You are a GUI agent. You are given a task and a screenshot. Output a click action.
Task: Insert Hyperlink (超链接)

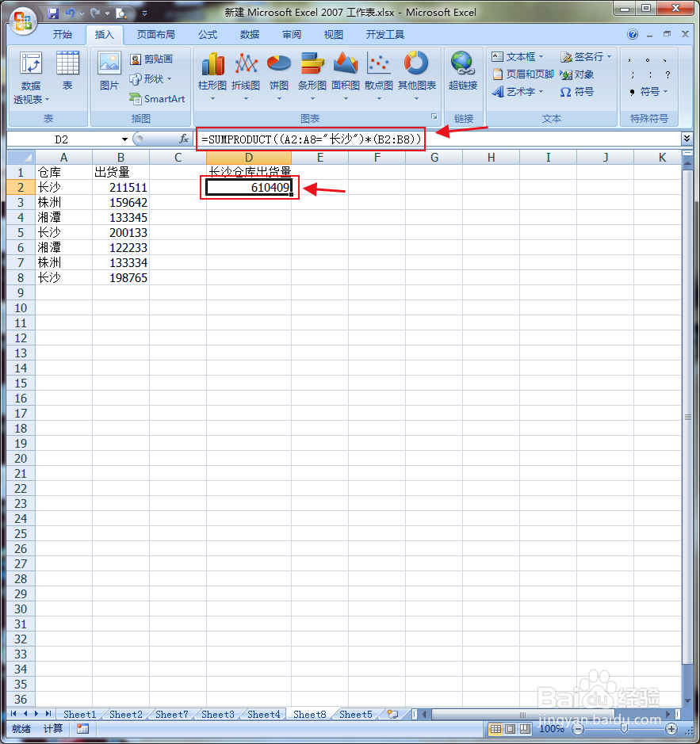coord(462,71)
